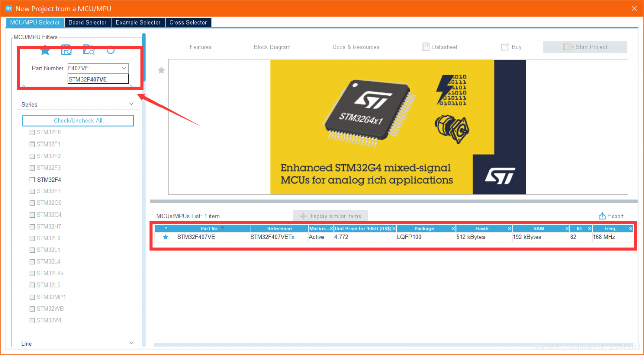Viewport: 644px width, 355px height.
Task: Tick the STM32L1 series checkbox
Action: click(32, 250)
